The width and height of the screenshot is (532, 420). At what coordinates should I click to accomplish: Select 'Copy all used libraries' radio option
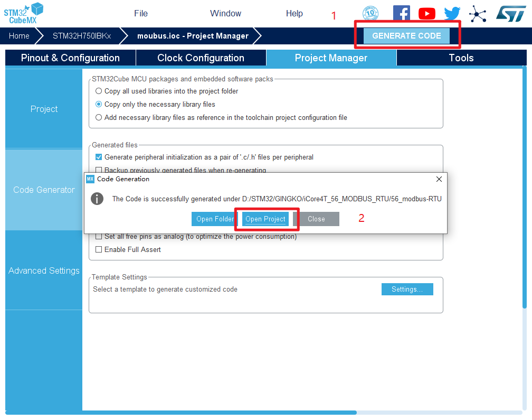99,91
